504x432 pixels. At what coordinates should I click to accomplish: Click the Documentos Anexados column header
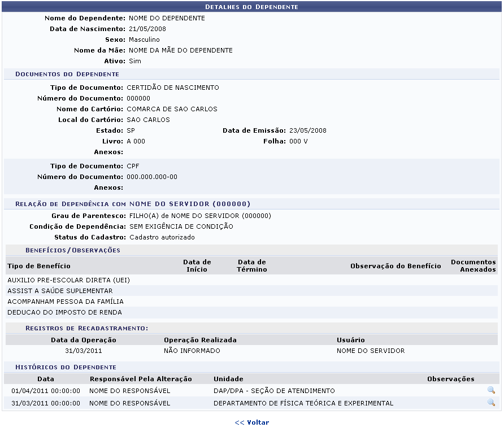tap(473, 266)
